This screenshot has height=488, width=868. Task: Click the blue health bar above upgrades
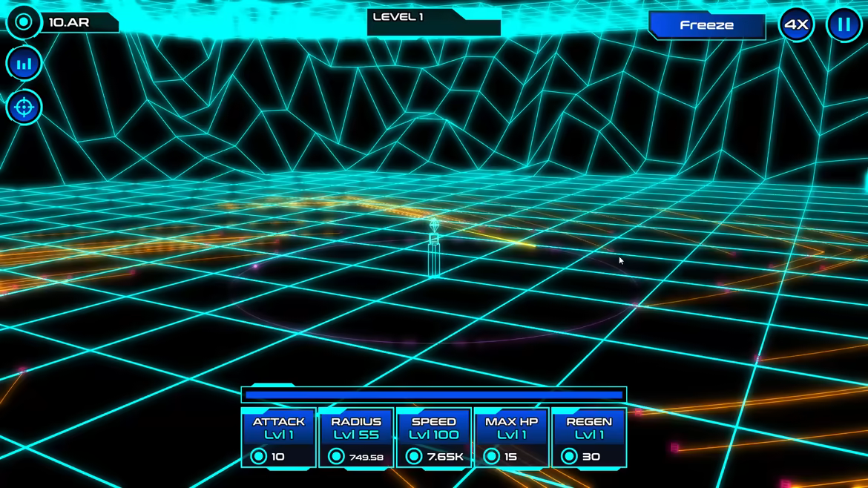point(434,395)
